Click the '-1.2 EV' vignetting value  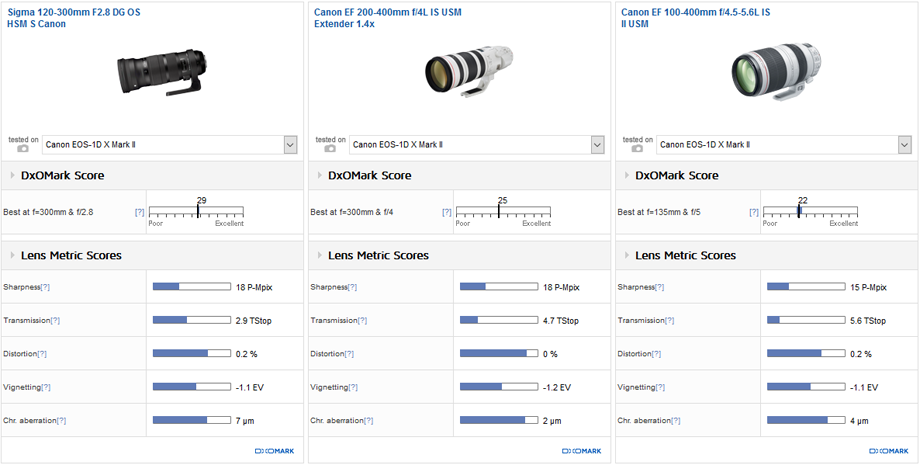(x=557, y=388)
